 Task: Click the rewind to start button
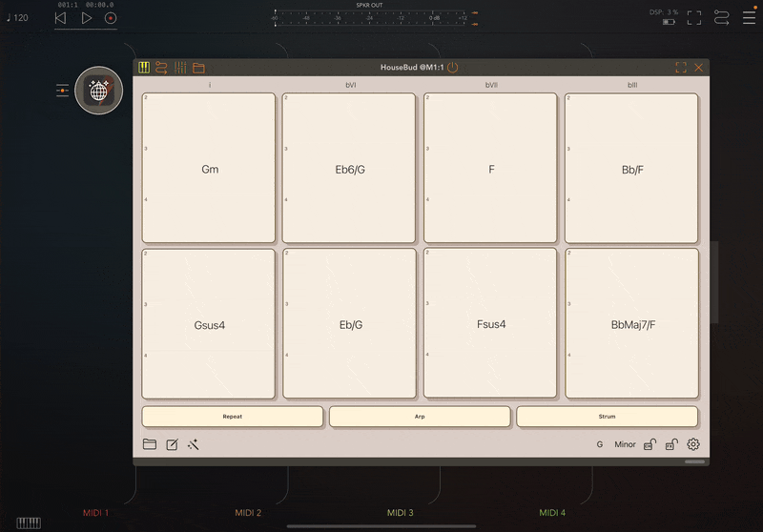tap(60, 18)
